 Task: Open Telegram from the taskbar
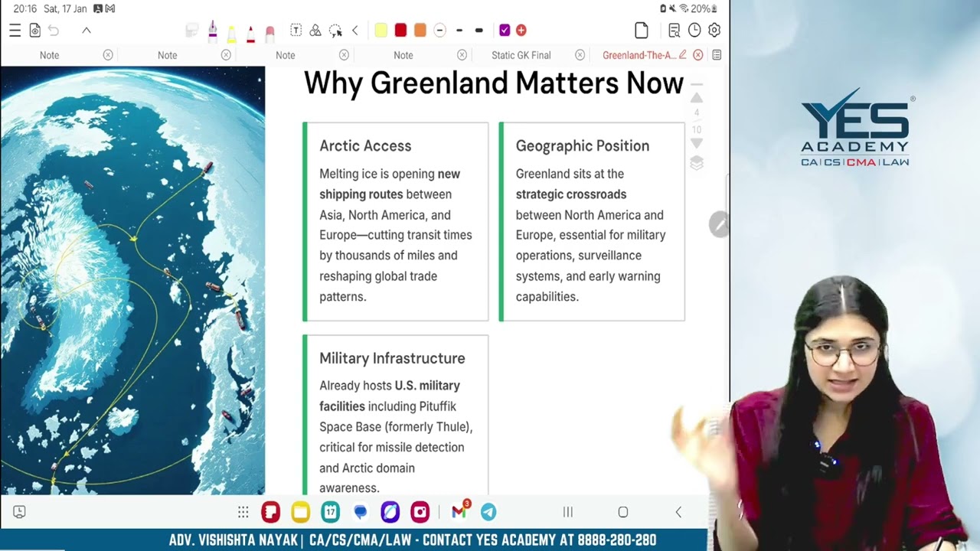pos(488,512)
